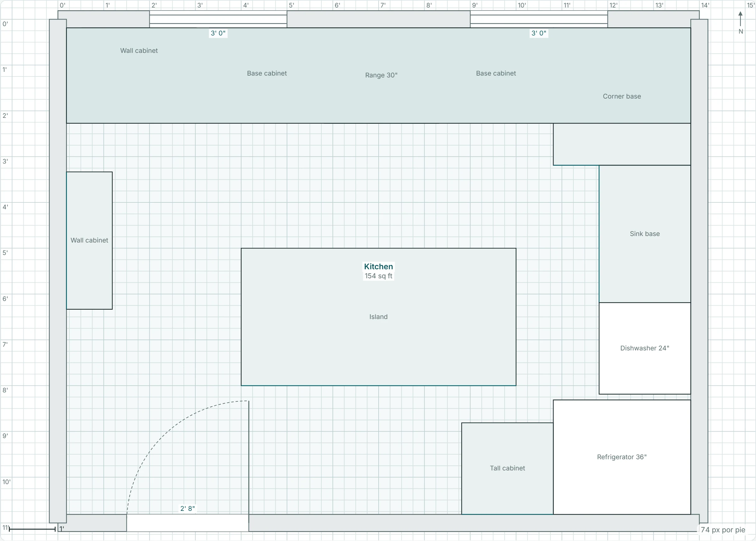The image size is (756, 541).
Task: Click the 2' 8" door width dimension
Action: pos(188,508)
